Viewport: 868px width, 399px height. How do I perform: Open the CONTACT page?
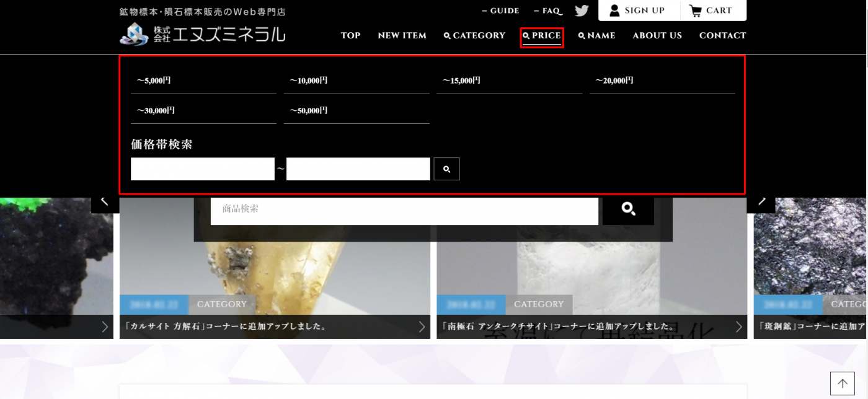click(722, 36)
